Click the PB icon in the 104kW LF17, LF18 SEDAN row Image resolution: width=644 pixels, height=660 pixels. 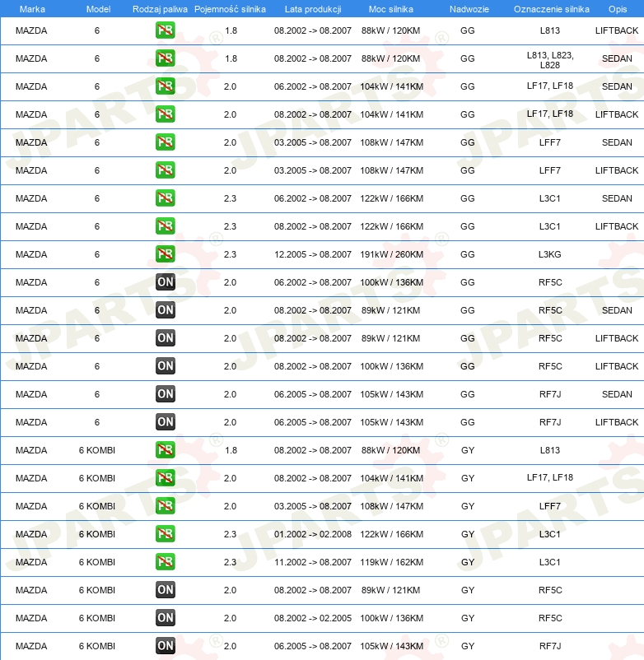tap(165, 86)
